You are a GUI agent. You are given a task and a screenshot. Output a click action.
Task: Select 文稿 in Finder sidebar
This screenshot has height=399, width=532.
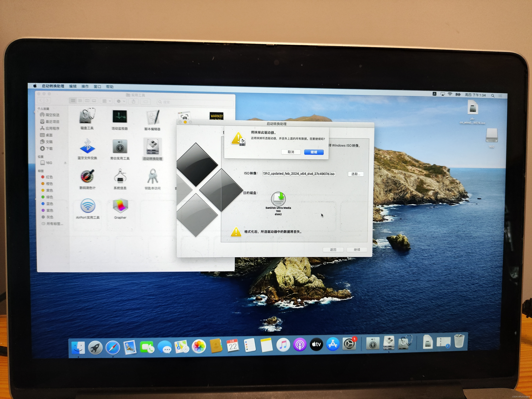(x=46, y=142)
